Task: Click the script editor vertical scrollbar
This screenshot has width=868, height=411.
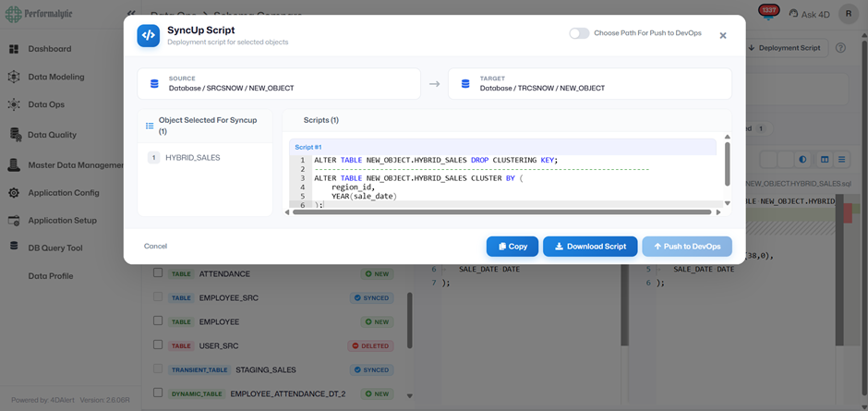Action: coord(728,164)
